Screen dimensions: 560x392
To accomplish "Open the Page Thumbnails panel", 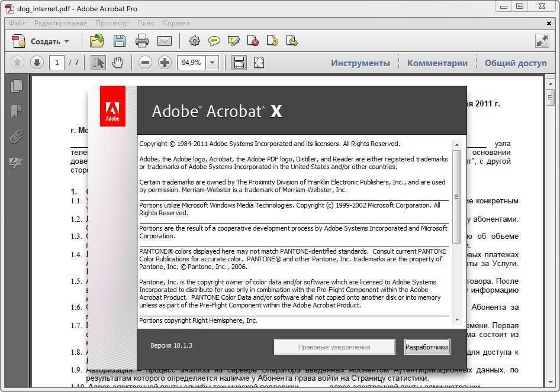I will pyautogui.click(x=16, y=86).
